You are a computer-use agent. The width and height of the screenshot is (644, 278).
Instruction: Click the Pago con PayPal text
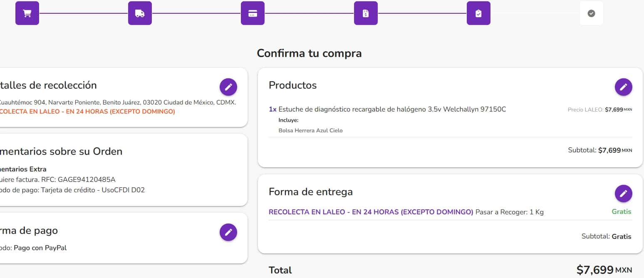[40, 248]
